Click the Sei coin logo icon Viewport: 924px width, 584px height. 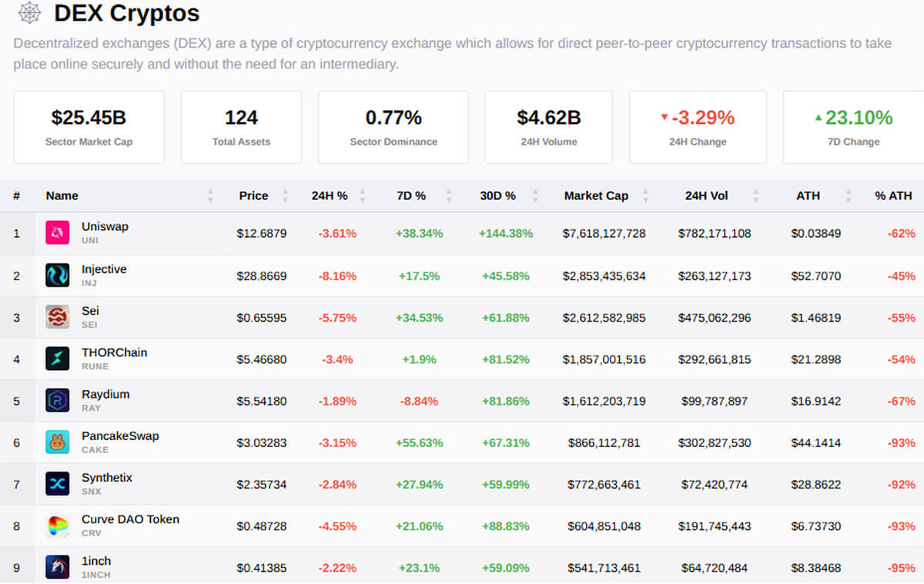coord(57,317)
